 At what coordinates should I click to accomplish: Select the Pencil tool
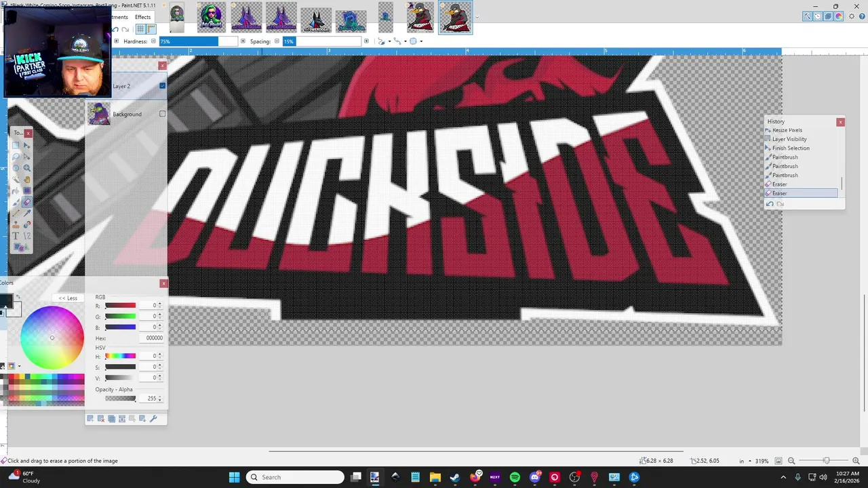pyautogui.click(x=16, y=213)
